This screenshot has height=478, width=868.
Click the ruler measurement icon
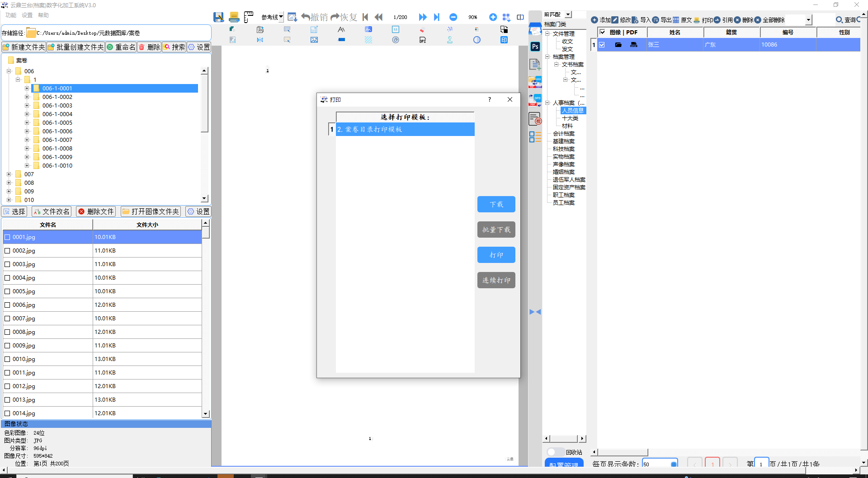[249, 17]
